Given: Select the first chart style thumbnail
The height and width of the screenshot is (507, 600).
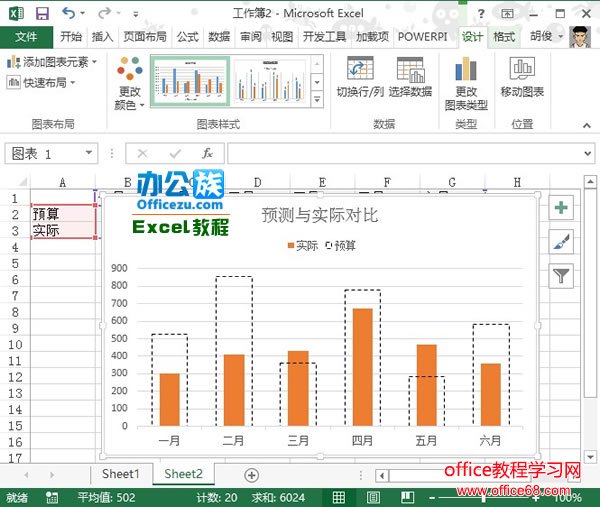Looking at the screenshot, I should point(191,81).
